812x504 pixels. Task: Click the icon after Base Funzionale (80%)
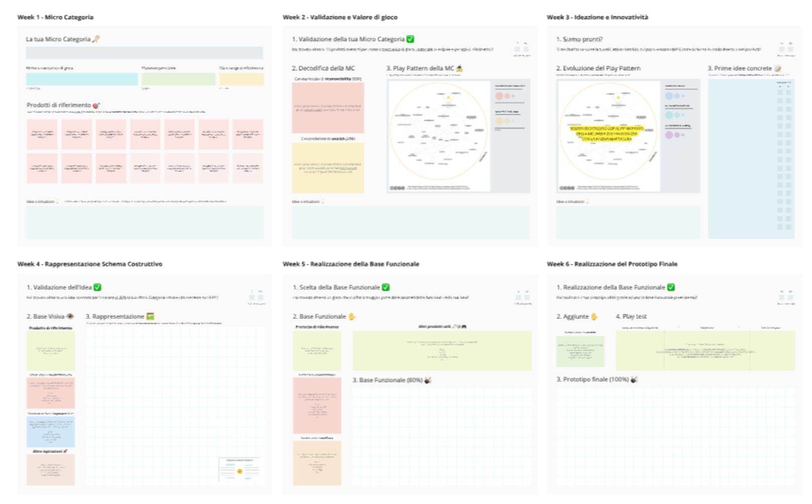coord(428,380)
